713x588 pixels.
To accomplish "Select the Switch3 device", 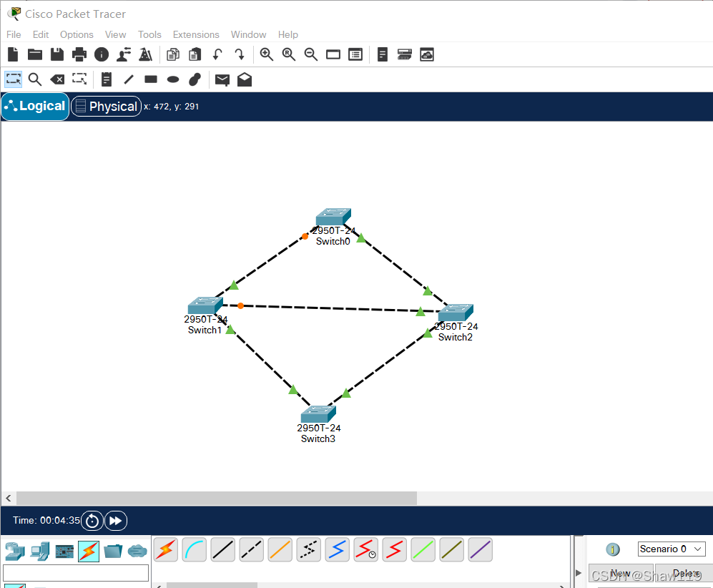I will coord(318,414).
